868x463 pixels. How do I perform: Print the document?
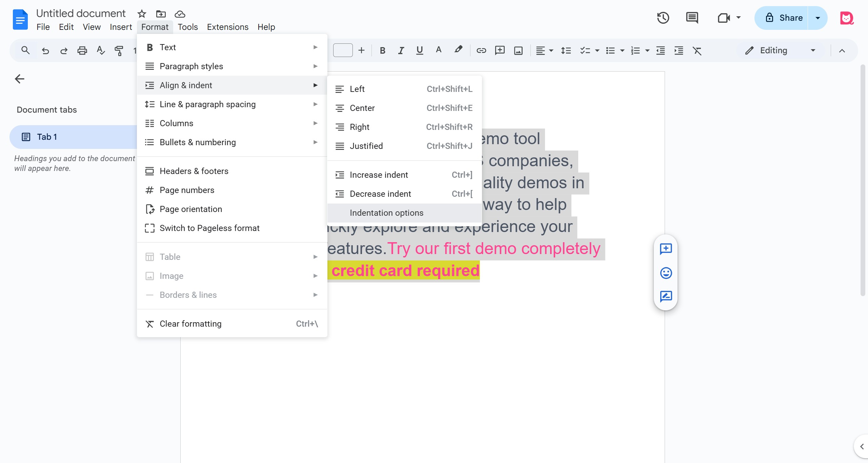[82, 51]
